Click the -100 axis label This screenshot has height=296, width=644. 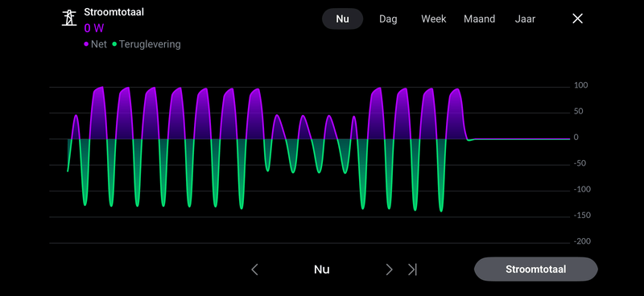point(582,190)
